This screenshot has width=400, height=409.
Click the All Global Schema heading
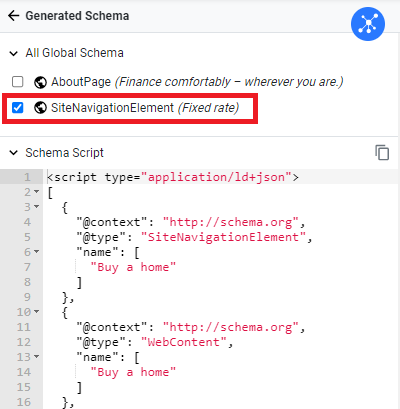pyautogui.click(x=75, y=53)
